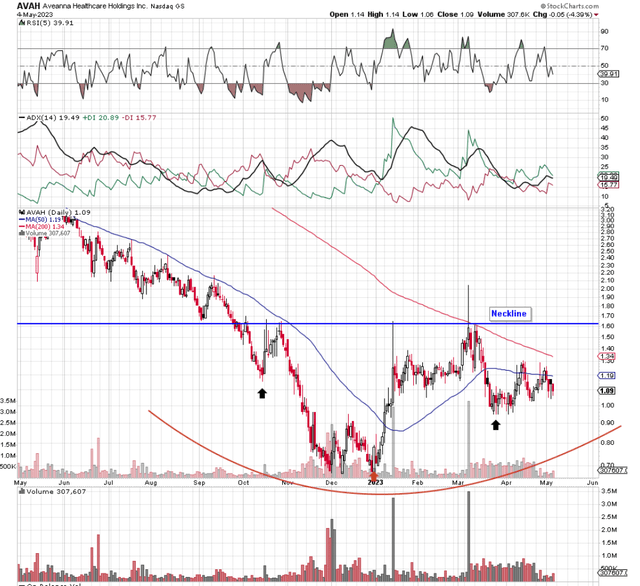Screen dimensions: 640x586
Task: Click the 25 level on the ADX axis
Action: tap(604, 167)
